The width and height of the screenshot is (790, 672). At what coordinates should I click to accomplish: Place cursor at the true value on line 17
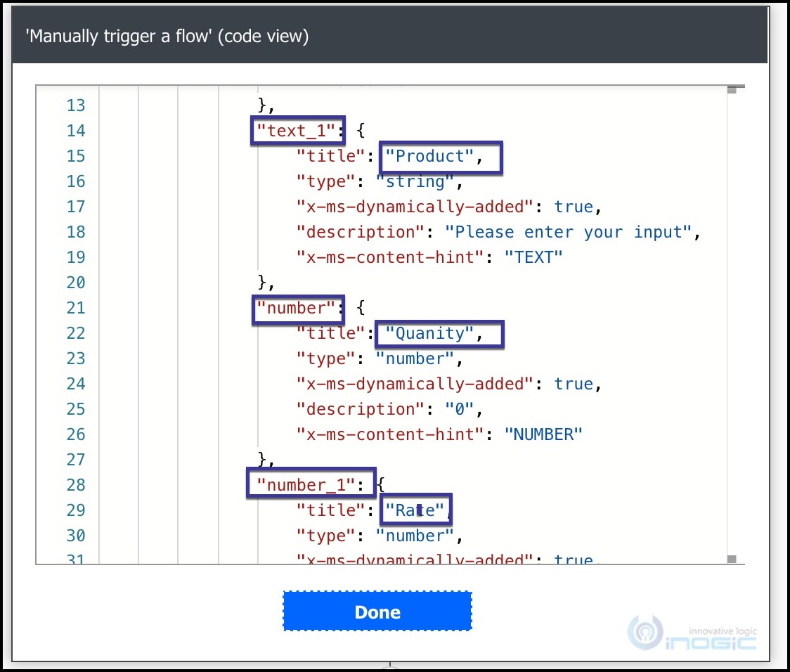[574, 207]
